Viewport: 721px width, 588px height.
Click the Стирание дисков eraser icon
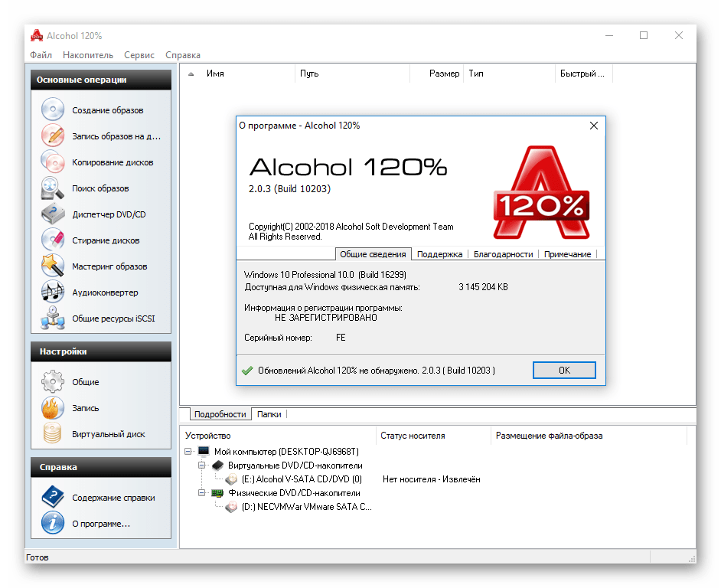click(x=52, y=240)
